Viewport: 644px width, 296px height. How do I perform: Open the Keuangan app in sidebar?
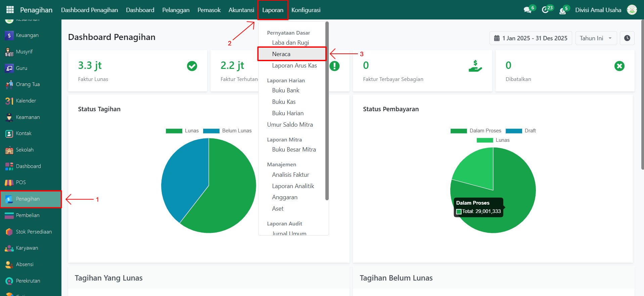27,35
